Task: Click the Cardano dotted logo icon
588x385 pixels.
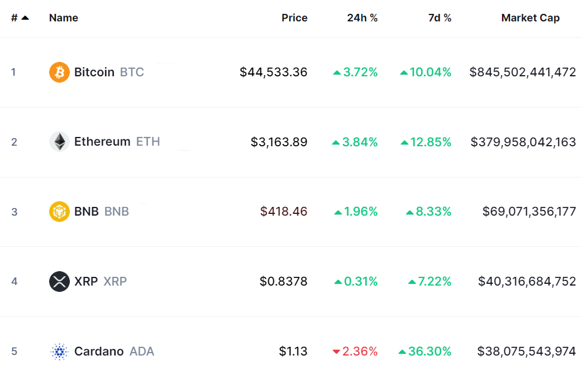Action: [x=59, y=351]
